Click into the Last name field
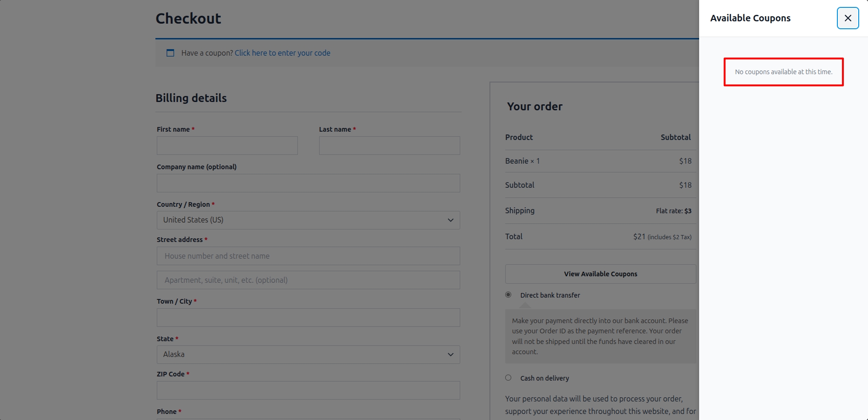Screen dimensions: 868x420 tap(389, 146)
